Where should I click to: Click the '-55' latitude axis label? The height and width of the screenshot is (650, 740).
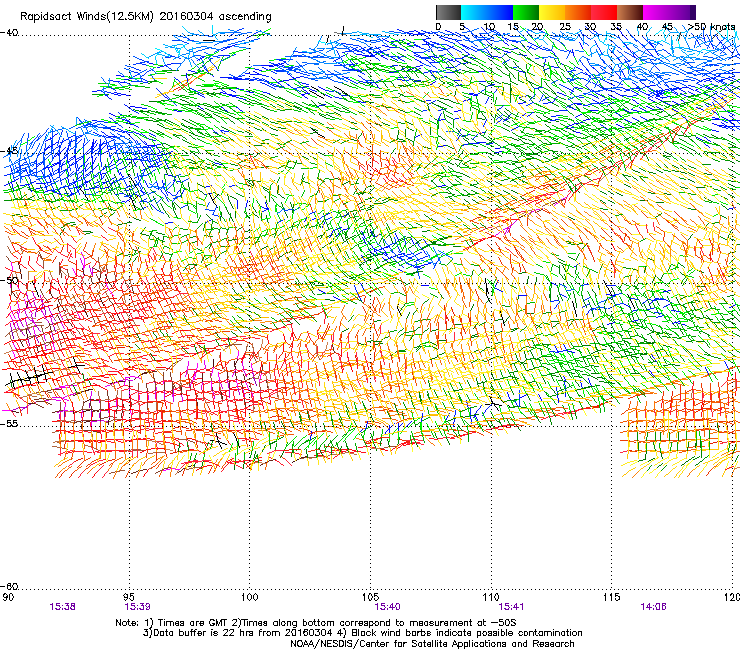click(x=9, y=424)
